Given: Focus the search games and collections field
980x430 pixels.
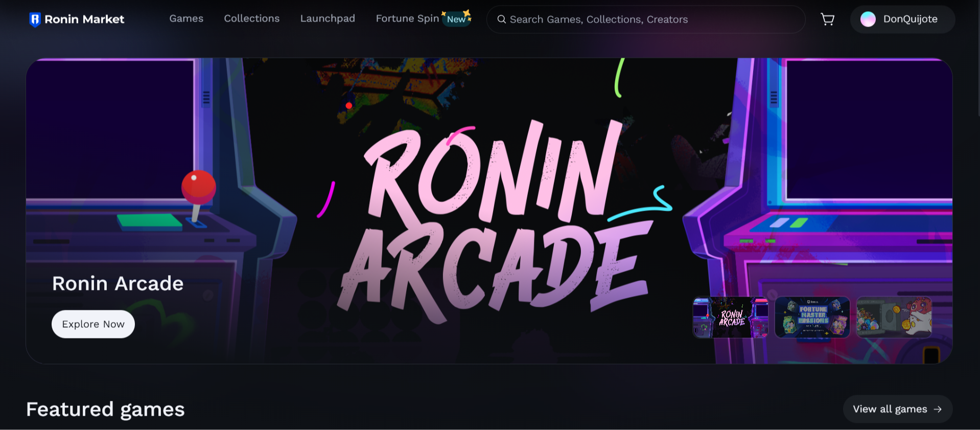Looking at the screenshot, I should pos(649,19).
